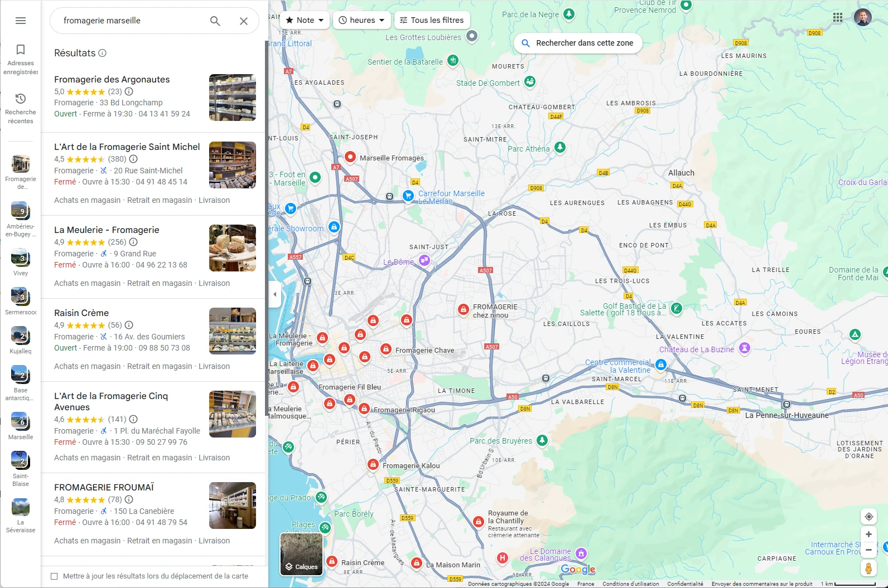The width and height of the screenshot is (888, 588).
Task: Enable updating results when map moves
Action: (x=54, y=576)
